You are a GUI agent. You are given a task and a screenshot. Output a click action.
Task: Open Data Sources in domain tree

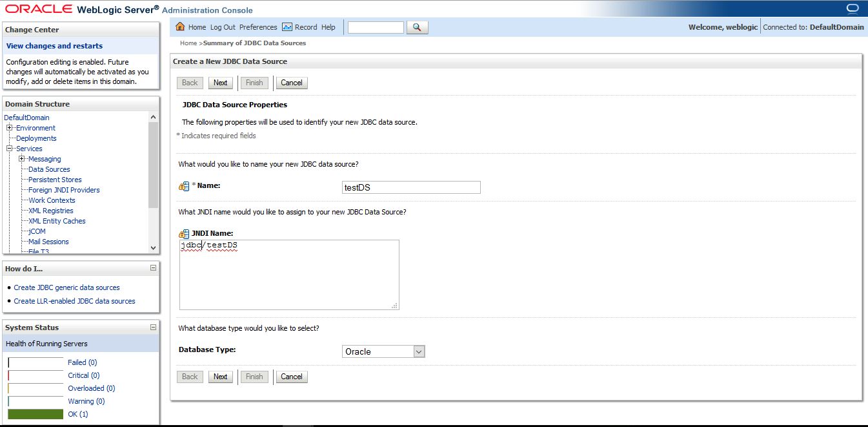49,169
